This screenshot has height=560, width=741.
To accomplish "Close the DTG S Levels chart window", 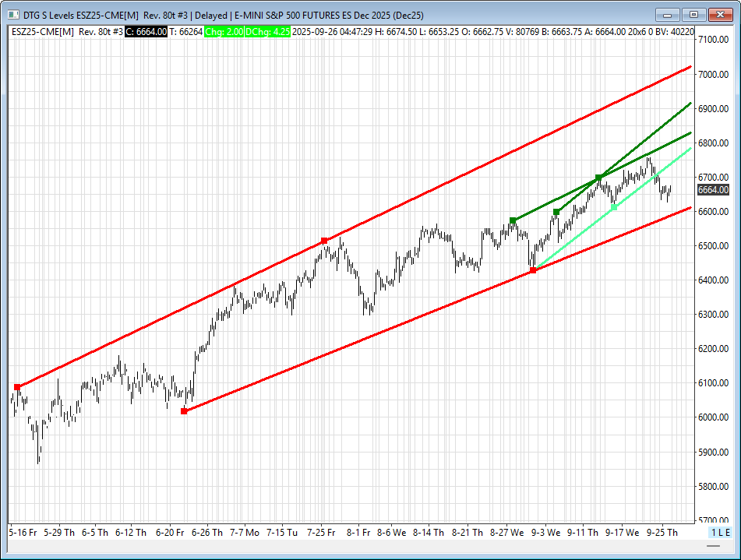I will click(720, 15).
